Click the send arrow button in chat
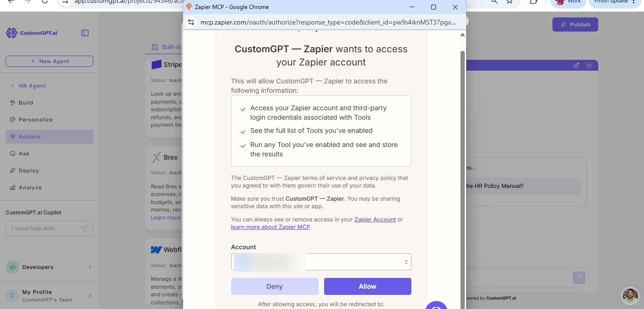Screen dimensions: 644x309 (x=579, y=277)
